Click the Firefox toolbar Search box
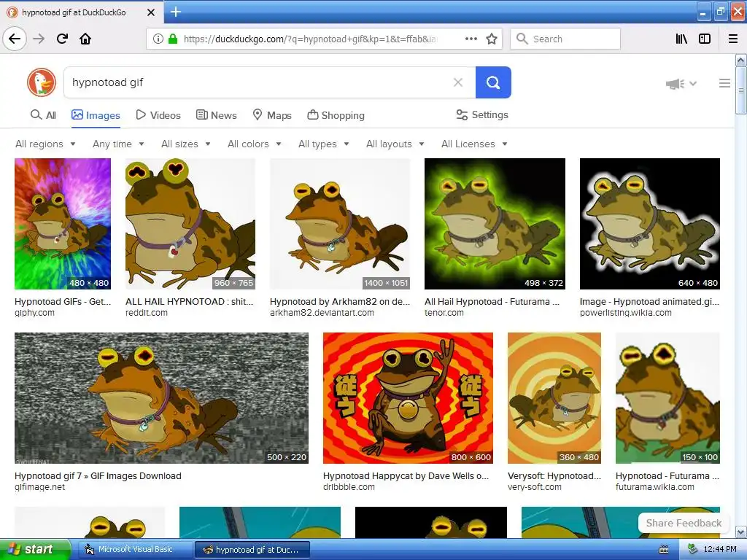This screenshot has width=747, height=560. pos(565,39)
